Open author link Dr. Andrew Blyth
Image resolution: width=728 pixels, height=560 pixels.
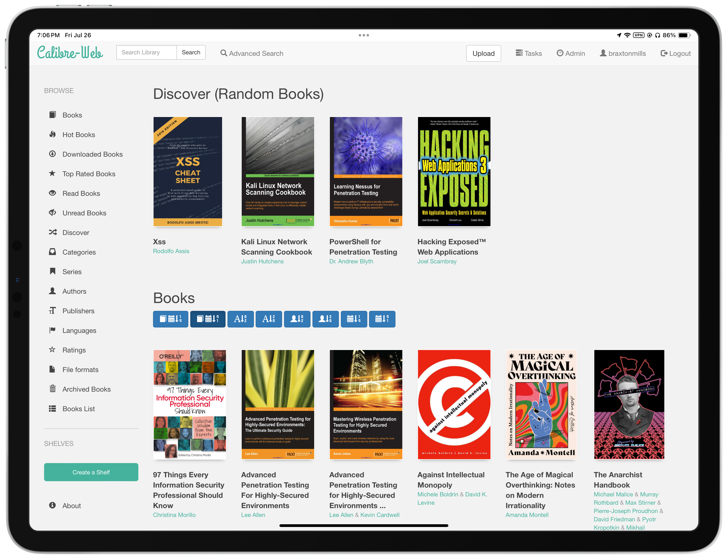click(x=351, y=261)
